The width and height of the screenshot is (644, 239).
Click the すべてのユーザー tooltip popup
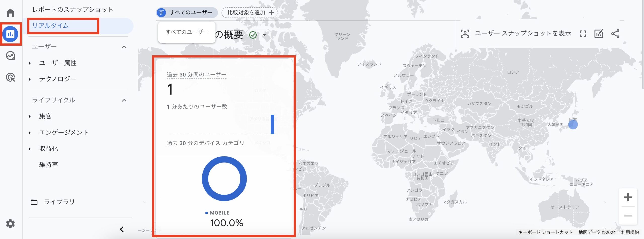pos(187,32)
